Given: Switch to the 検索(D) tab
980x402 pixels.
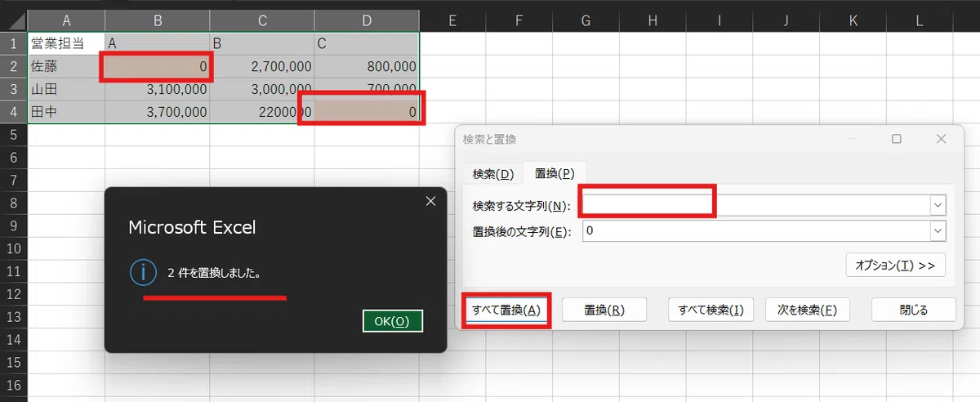Looking at the screenshot, I should (493, 173).
